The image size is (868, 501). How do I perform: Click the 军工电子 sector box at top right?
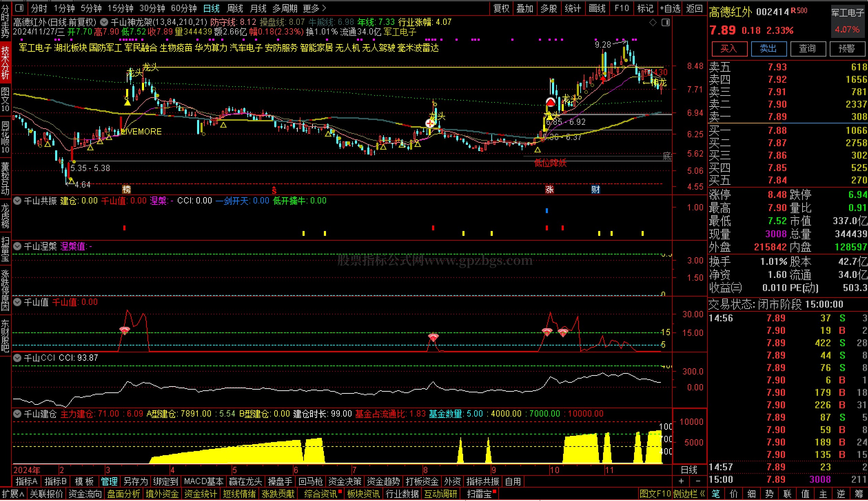click(x=848, y=21)
